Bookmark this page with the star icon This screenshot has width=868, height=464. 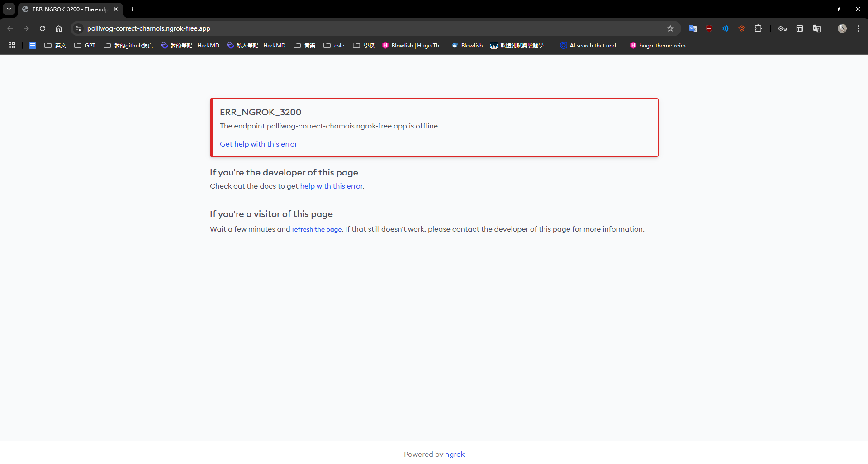tap(670, 28)
